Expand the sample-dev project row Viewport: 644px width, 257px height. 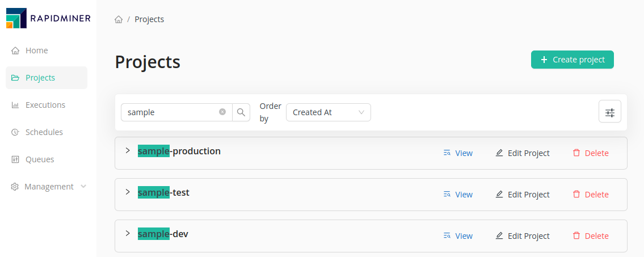point(128,234)
